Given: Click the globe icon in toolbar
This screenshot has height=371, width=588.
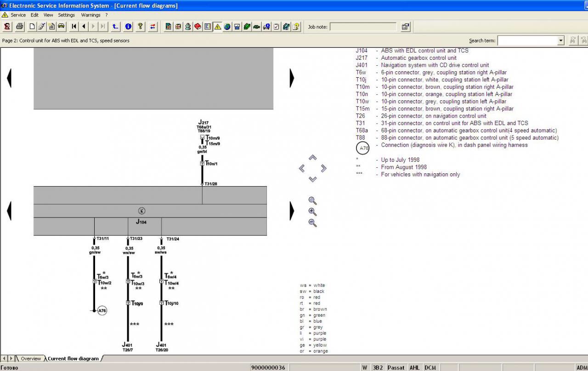Looking at the screenshot, I should [x=227, y=27].
